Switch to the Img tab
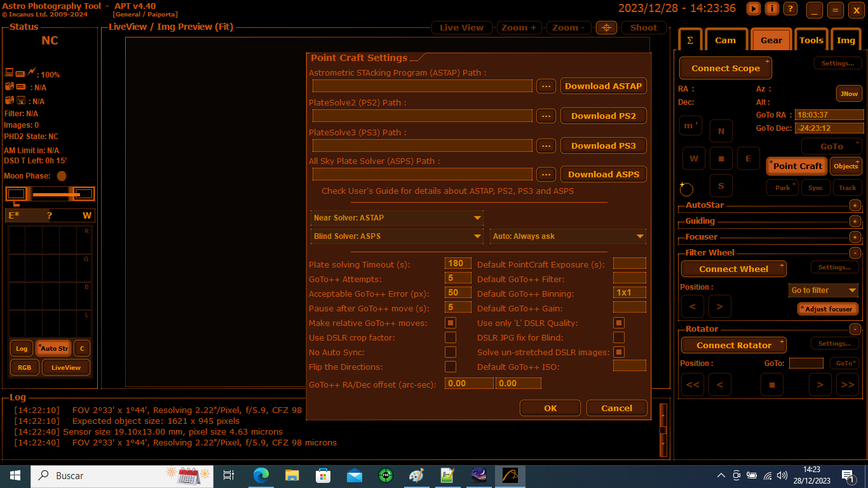Image resolution: width=868 pixels, height=488 pixels. [846, 40]
